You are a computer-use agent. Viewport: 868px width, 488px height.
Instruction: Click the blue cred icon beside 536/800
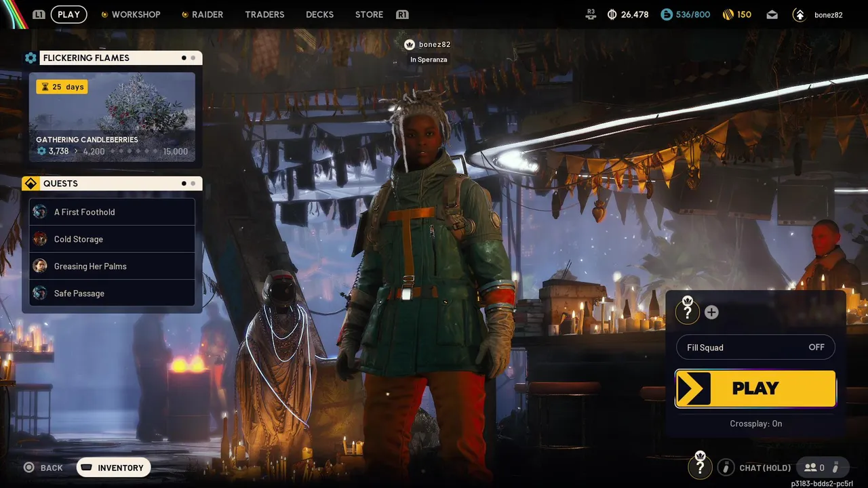pos(667,14)
